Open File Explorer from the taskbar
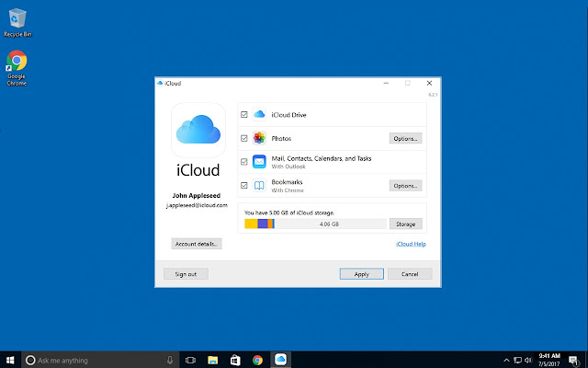 point(212,360)
